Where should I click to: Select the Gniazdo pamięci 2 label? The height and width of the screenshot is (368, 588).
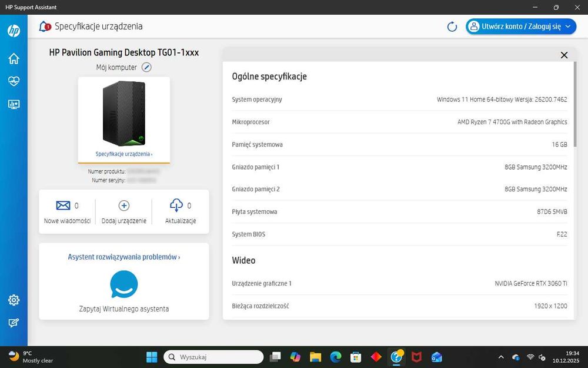click(x=256, y=189)
